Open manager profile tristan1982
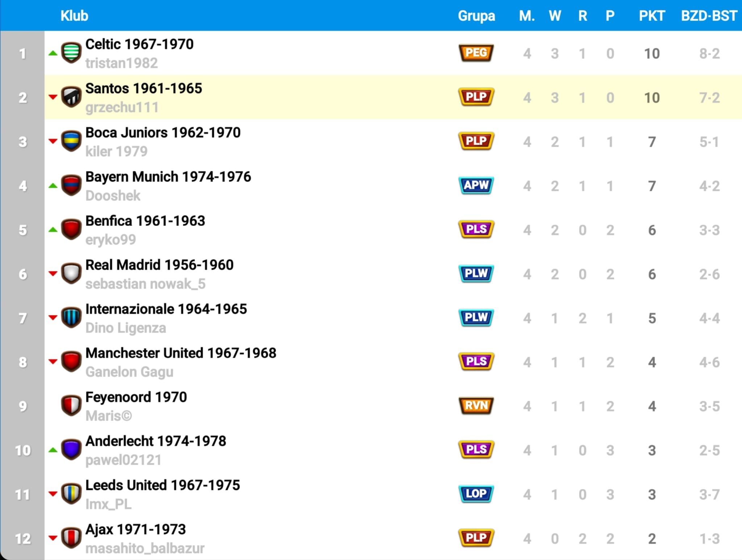 [x=121, y=63]
